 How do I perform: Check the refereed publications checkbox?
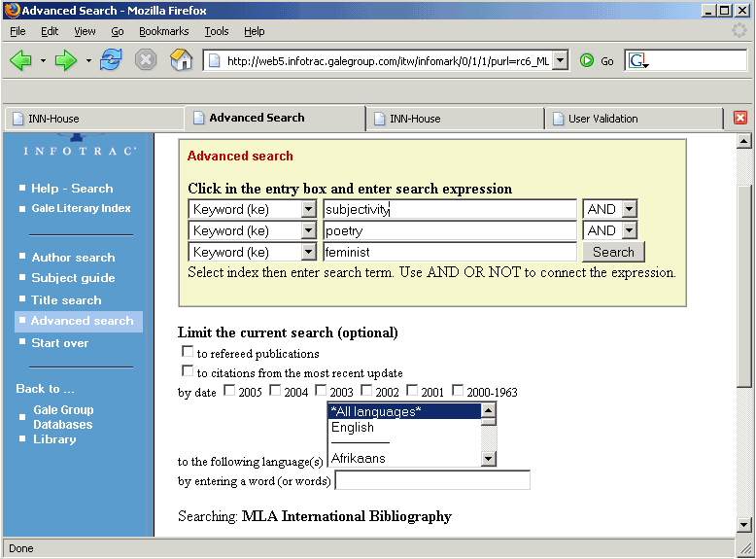188,352
